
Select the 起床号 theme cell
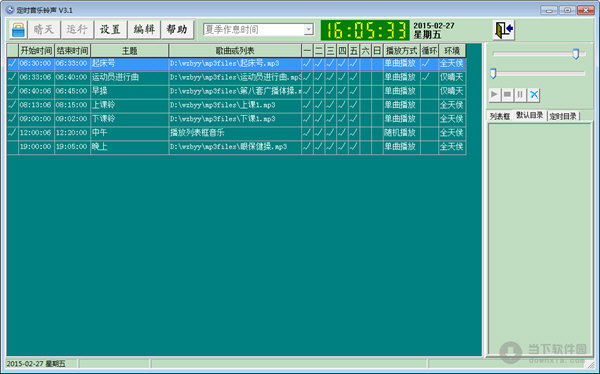(129, 64)
